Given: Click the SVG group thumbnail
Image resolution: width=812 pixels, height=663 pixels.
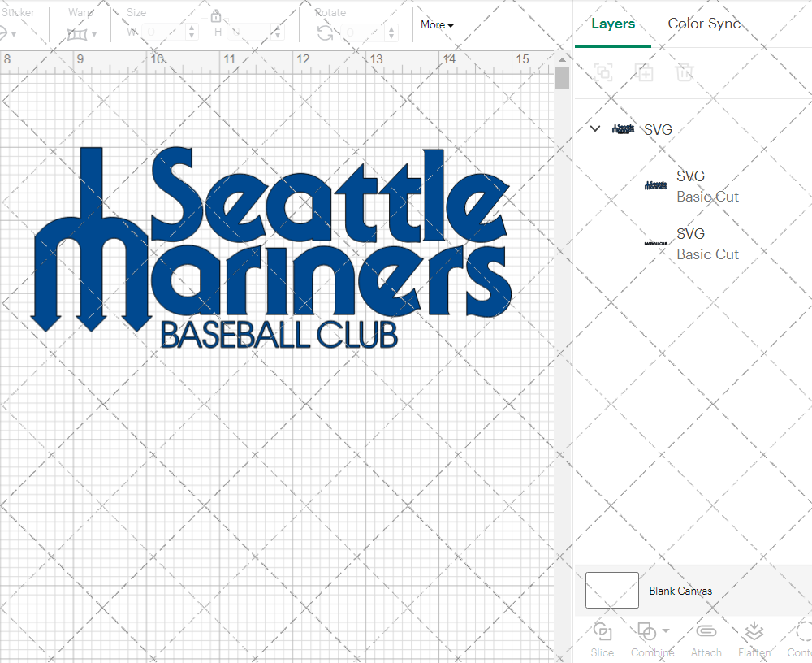Looking at the screenshot, I should [623, 129].
